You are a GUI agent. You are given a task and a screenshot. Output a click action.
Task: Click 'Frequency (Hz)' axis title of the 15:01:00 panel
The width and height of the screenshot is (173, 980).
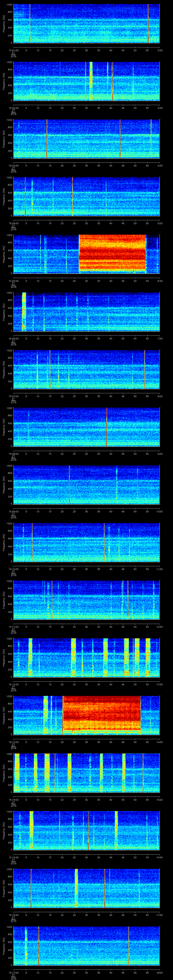(4, 24)
